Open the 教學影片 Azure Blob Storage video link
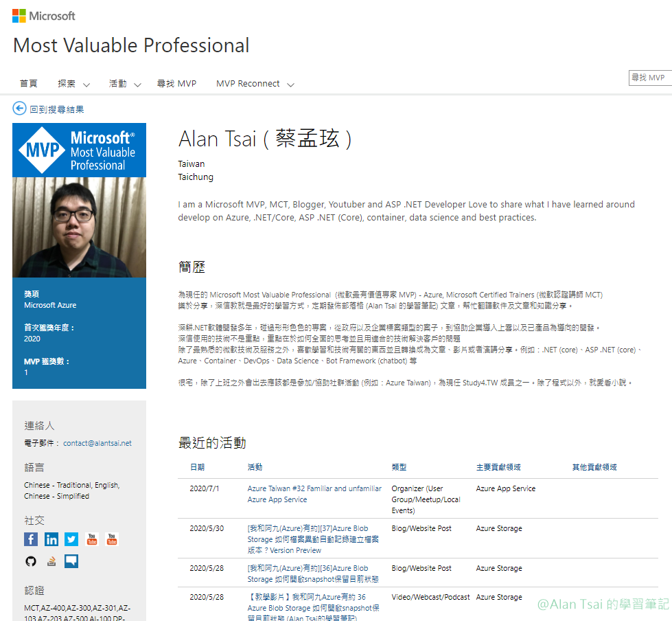The height and width of the screenshot is (621, 672). tap(313, 608)
